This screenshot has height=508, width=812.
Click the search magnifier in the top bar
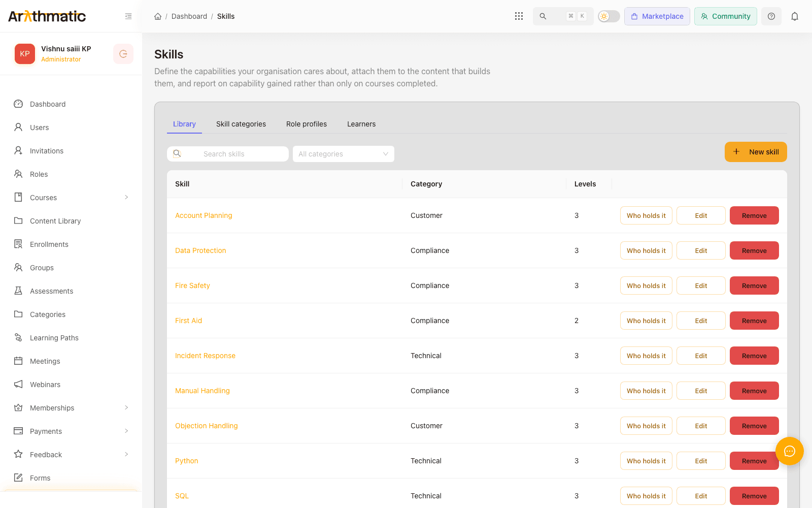(x=543, y=16)
